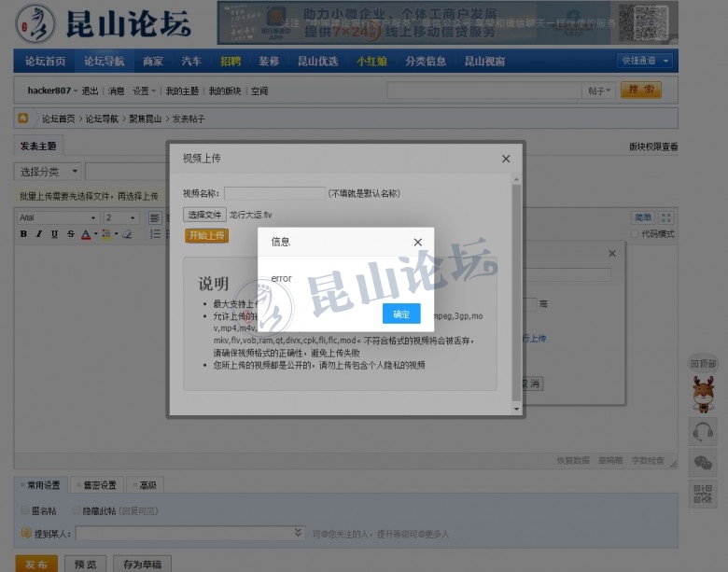728x572 pixels.
Task: Click the editor fullscreen icon
Action: coord(666,217)
